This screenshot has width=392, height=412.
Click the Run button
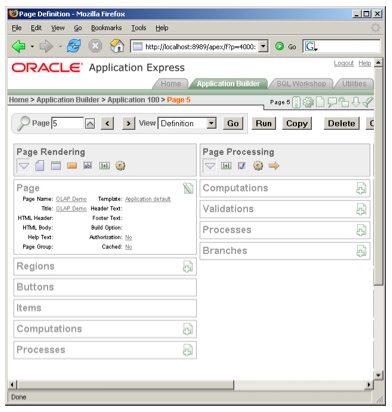click(264, 123)
